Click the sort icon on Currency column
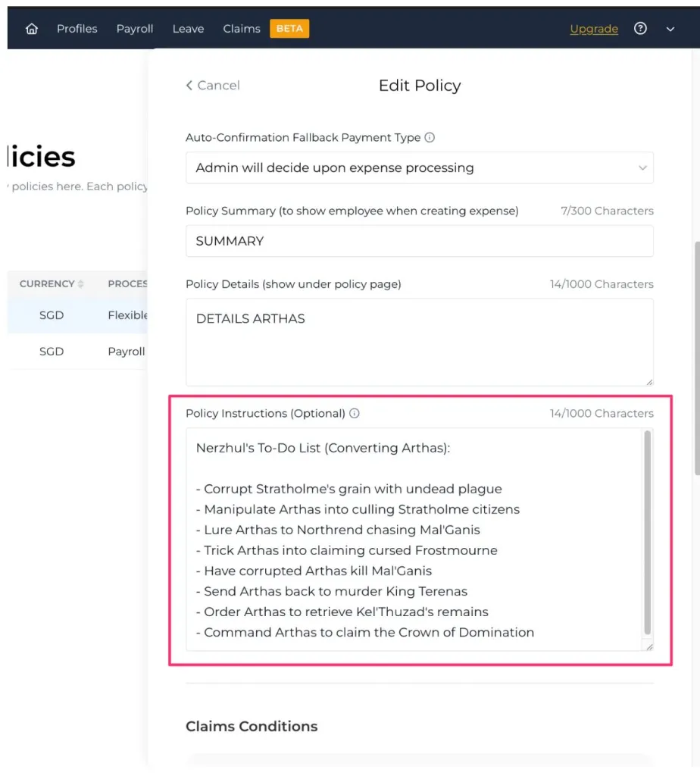700x776 pixels. tap(81, 284)
